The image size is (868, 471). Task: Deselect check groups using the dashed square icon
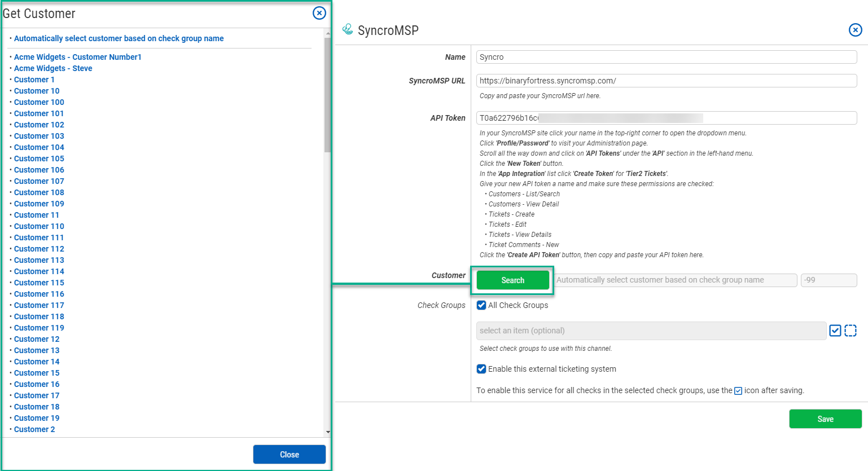(851, 331)
